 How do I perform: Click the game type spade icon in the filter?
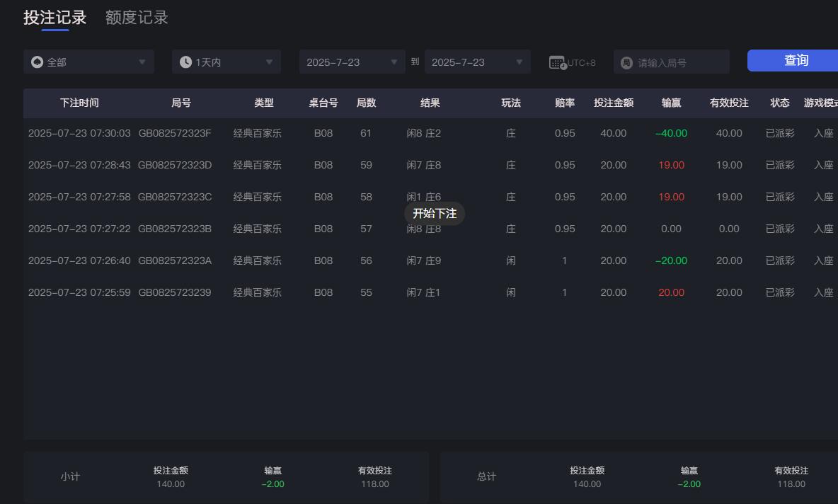click(x=37, y=62)
